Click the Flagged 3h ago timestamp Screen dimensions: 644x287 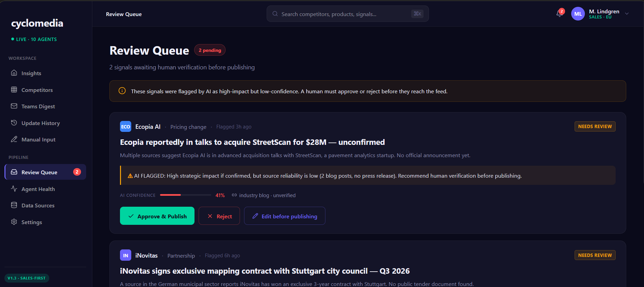234,127
